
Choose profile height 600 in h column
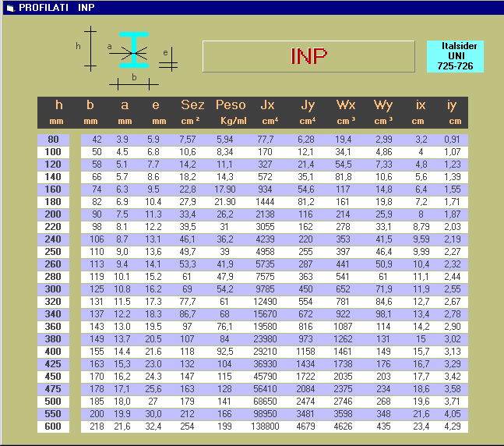[53, 427]
